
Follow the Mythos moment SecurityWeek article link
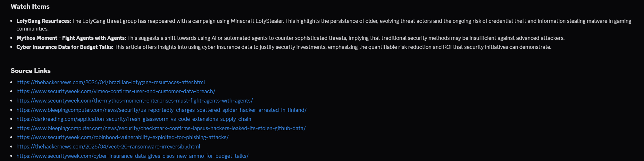coord(135,101)
